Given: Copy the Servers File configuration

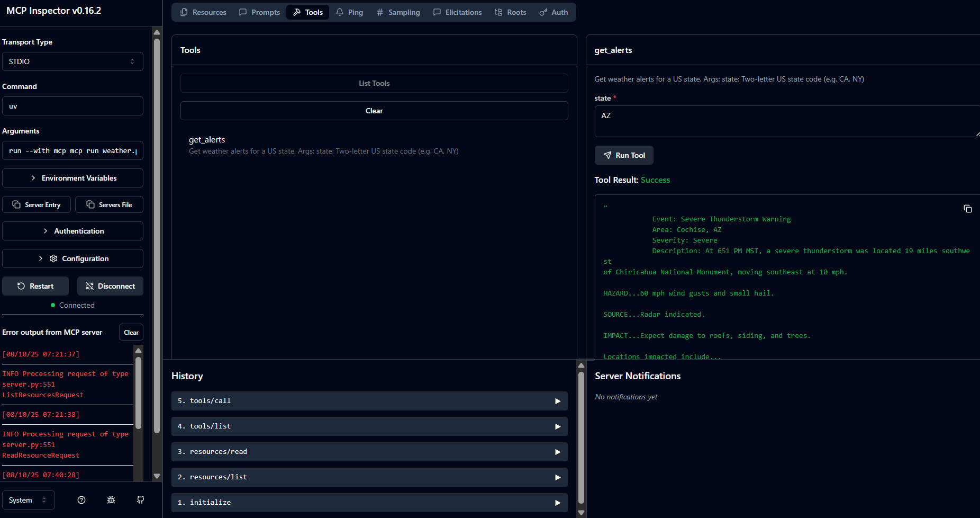Looking at the screenshot, I should click(x=109, y=205).
